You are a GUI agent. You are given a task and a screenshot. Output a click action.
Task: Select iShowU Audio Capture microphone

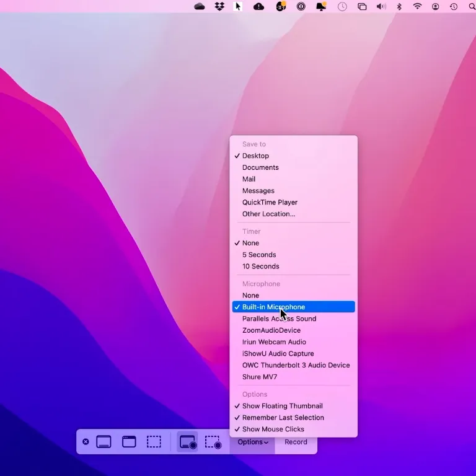click(x=294, y=354)
